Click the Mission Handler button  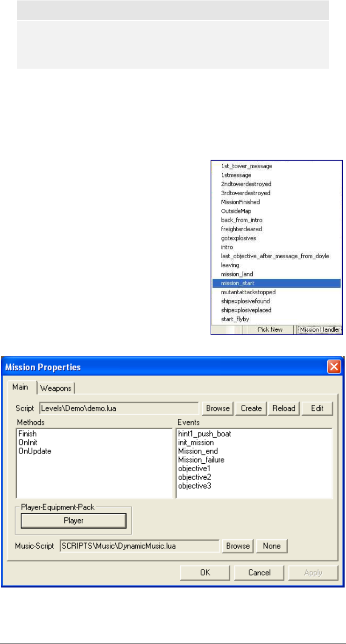320,330
